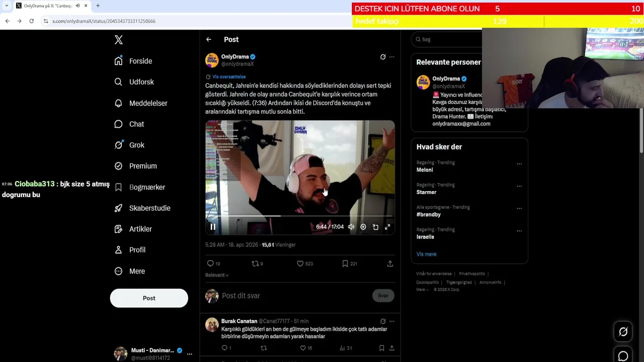Reply to the OnlyDrama post (19)

coord(214,263)
